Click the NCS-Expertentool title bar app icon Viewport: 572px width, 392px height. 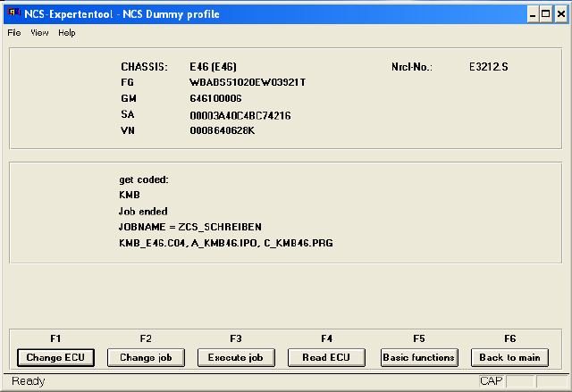coord(13,13)
